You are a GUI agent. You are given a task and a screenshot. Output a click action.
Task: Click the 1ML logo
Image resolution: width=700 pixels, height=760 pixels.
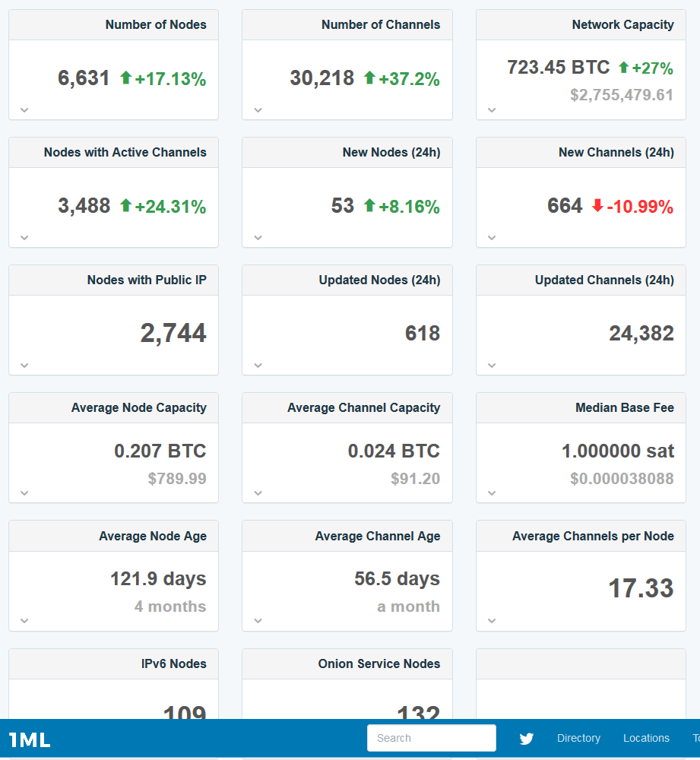(31, 738)
